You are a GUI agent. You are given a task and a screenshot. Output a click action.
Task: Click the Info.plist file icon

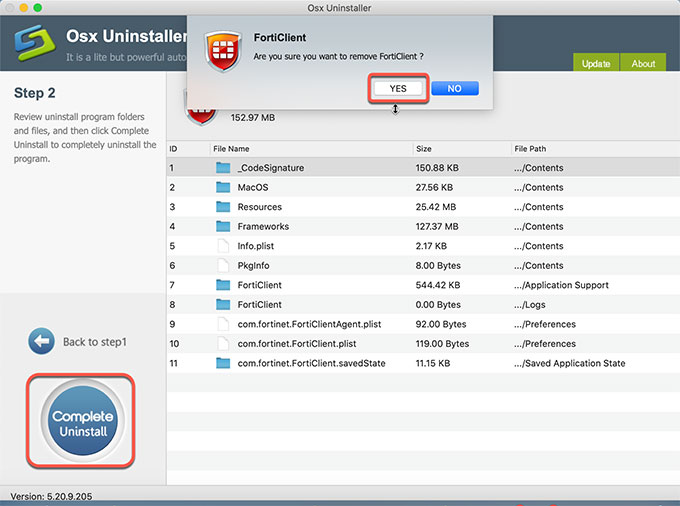point(223,246)
